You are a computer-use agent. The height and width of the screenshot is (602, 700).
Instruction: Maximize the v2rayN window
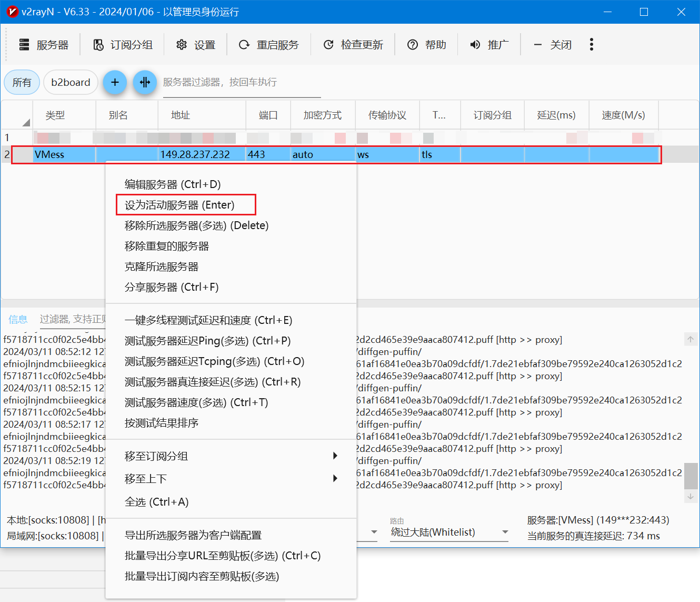(644, 12)
